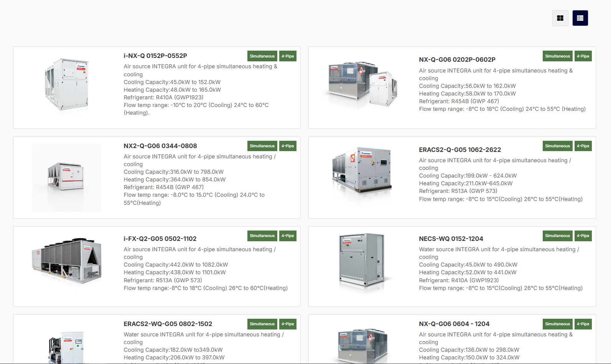The height and width of the screenshot is (364, 611).
Task: Select text 'Refrigerant: R454B (GWP 467)' on NX-Q-G06 0202P card
Action: tap(459, 101)
